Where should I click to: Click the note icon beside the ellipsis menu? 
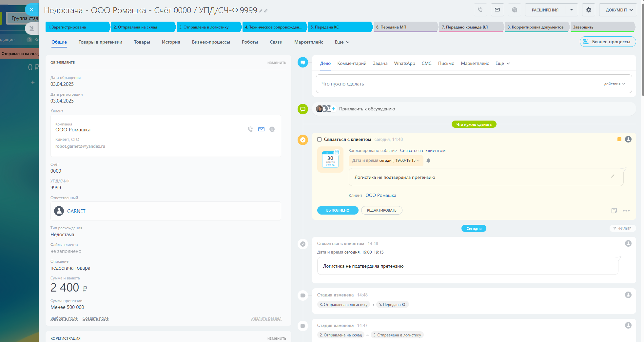[x=614, y=211]
